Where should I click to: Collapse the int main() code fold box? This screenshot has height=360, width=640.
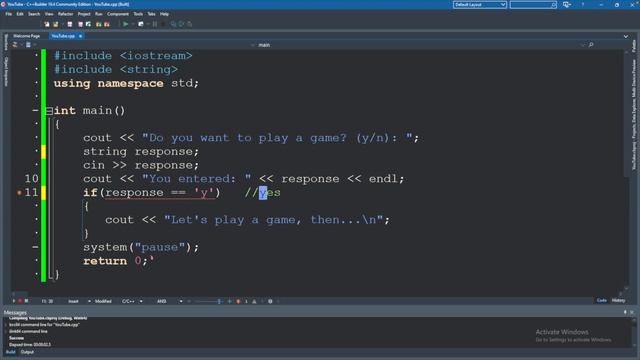coord(49,111)
